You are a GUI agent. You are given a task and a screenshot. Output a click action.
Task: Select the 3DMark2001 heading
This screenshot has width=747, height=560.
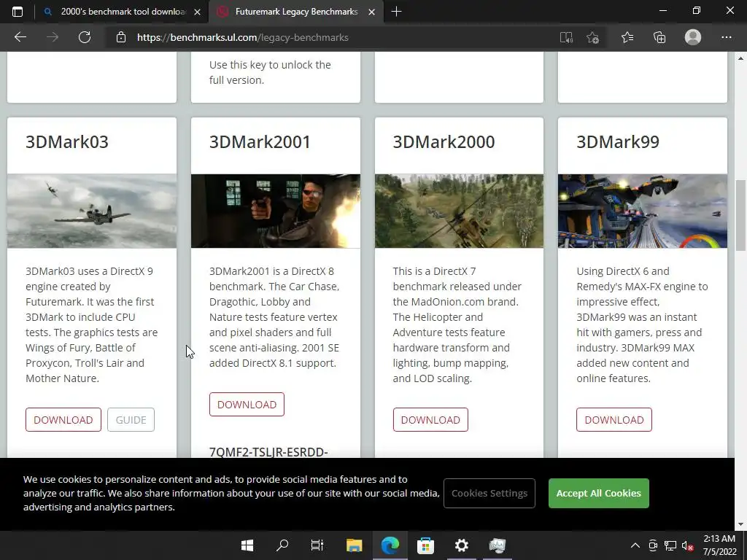[260, 142]
